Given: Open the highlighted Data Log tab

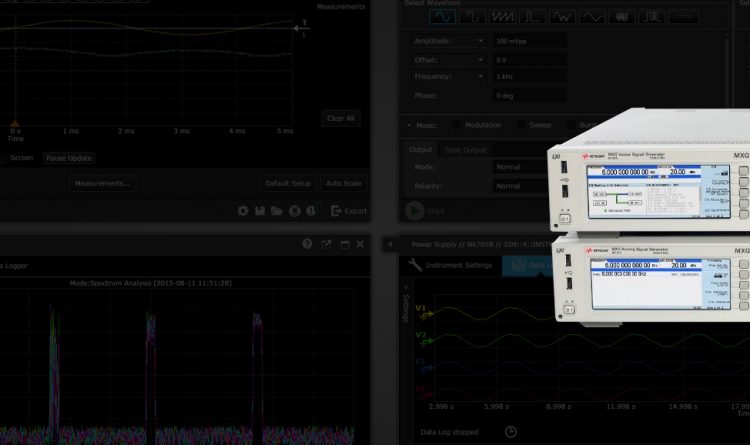Looking at the screenshot, I should pyautogui.click(x=529, y=265).
